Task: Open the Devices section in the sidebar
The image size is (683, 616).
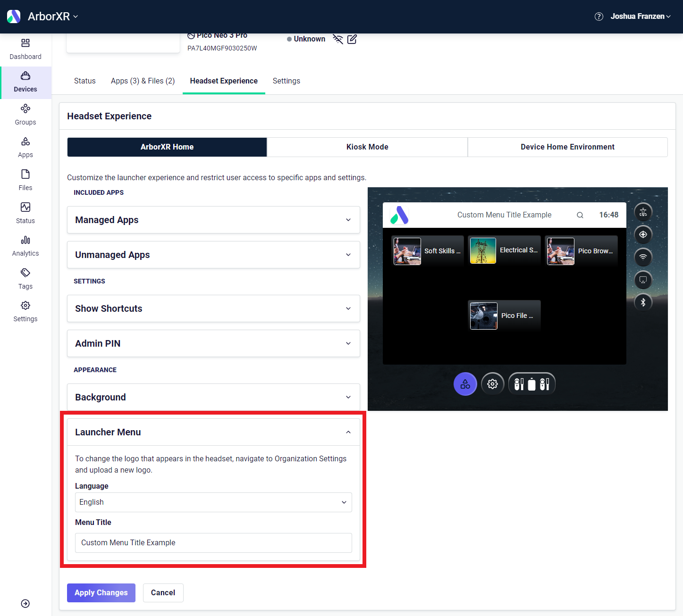Action: (25, 83)
